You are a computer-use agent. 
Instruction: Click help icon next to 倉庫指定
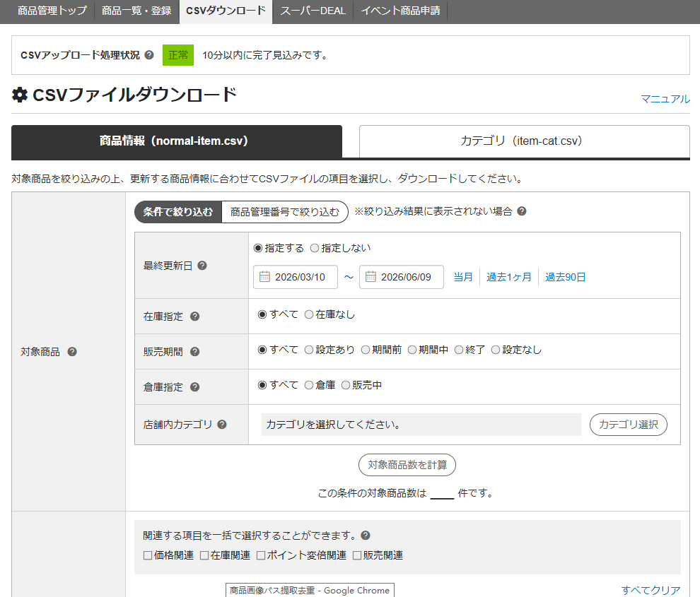[194, 387]
